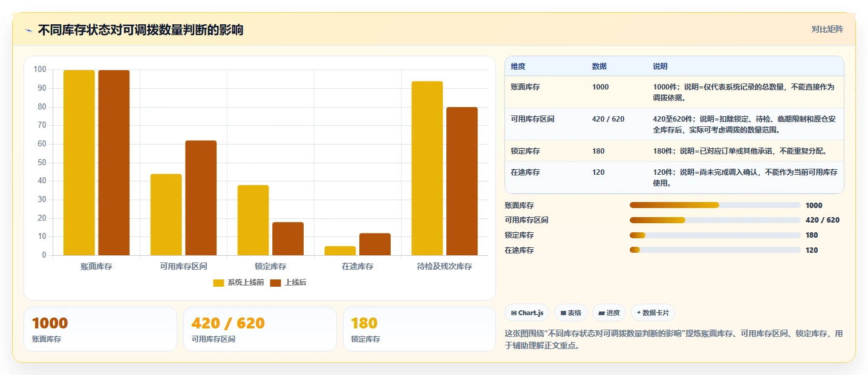Click the 420 / 620 data card
The image size is (868, 375).
click(260, 329)
